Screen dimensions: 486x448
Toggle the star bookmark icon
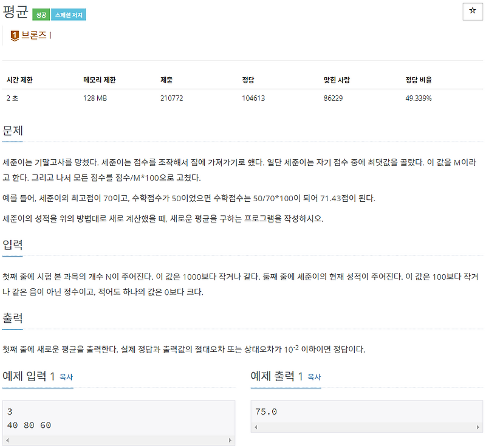(473, 11)
